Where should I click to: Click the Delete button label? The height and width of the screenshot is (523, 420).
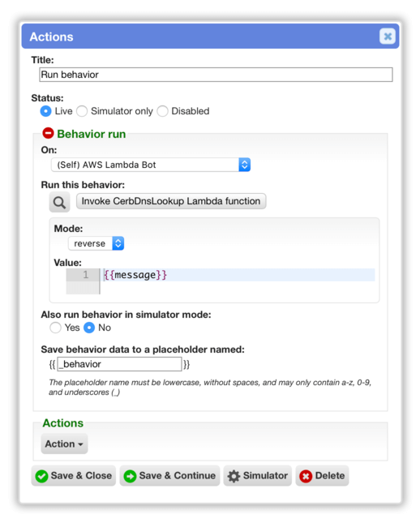[330, 475]
